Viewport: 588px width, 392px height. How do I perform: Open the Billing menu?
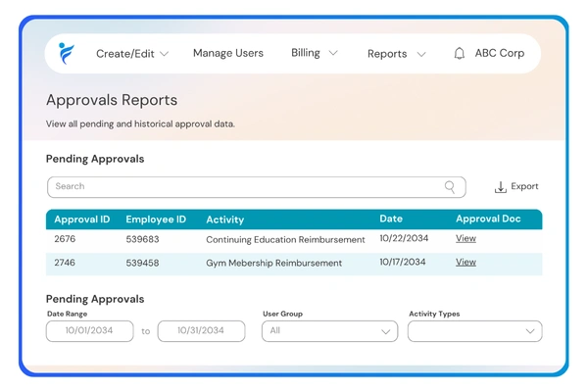[306, 53]
